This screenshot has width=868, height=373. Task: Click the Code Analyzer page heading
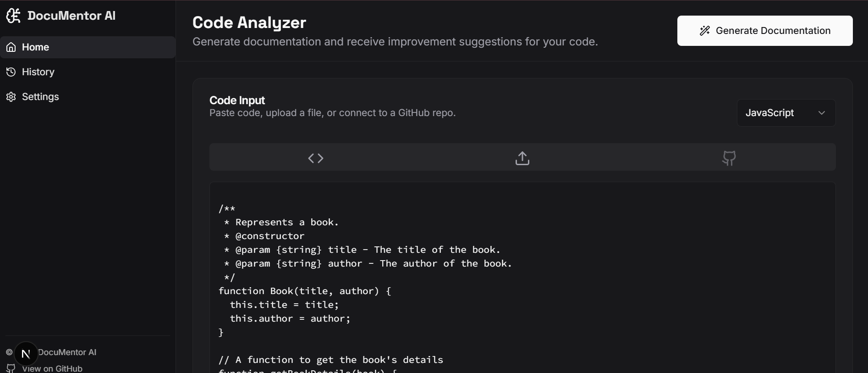click(249, 22)
